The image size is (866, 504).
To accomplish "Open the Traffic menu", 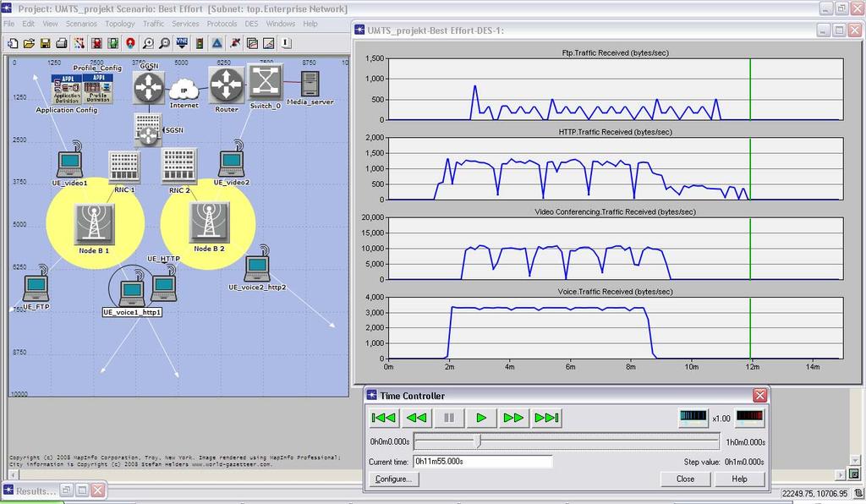I will point(154,24).
